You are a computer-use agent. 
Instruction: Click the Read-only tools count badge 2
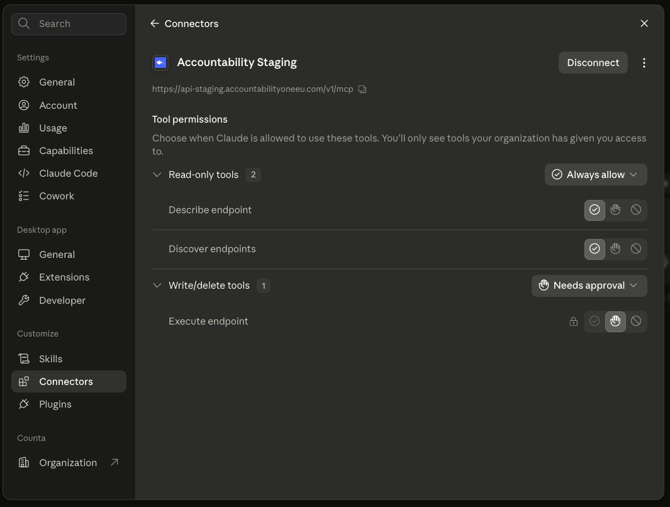(253, 175)
